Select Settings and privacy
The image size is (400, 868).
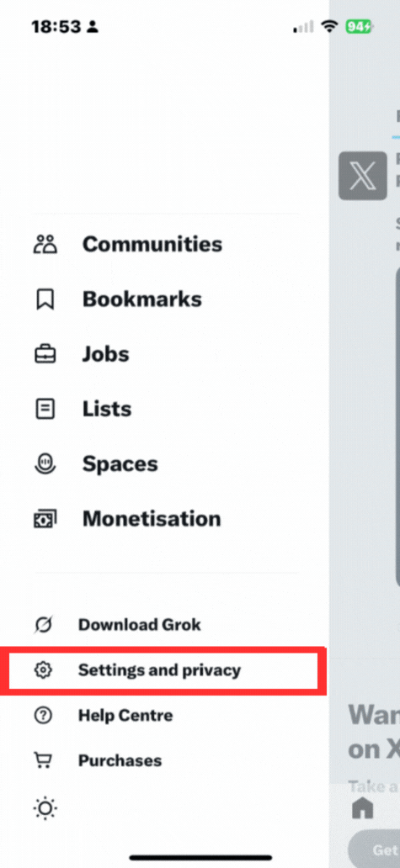(x=159, y=670)
